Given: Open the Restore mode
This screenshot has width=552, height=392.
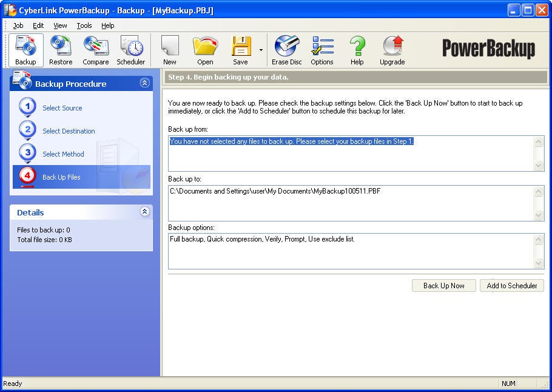Looking at the screenshot, I should coord(61,50).
